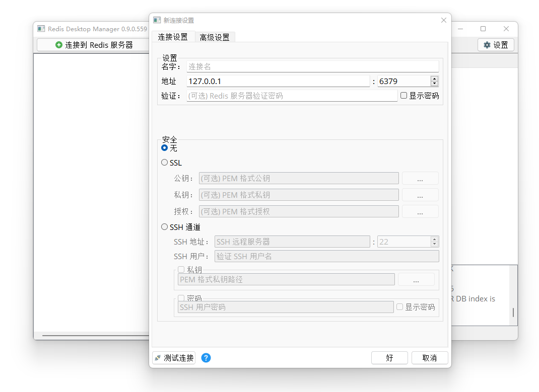Open 设置 with the gear button in main window
Viewport: 539px width, 392px height.
tap(496, 45)
